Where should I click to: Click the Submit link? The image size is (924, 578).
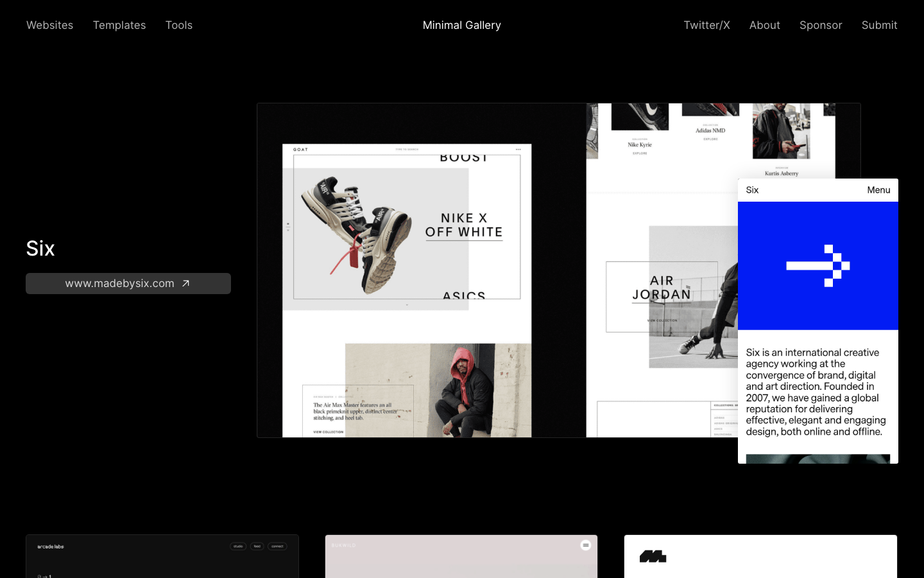tap(879, 25)
